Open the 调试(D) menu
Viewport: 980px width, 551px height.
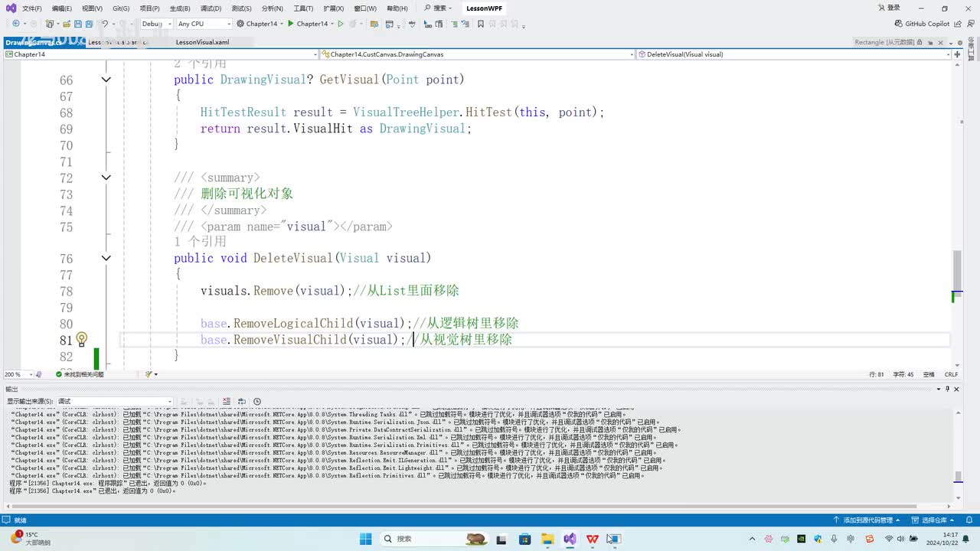211,8
